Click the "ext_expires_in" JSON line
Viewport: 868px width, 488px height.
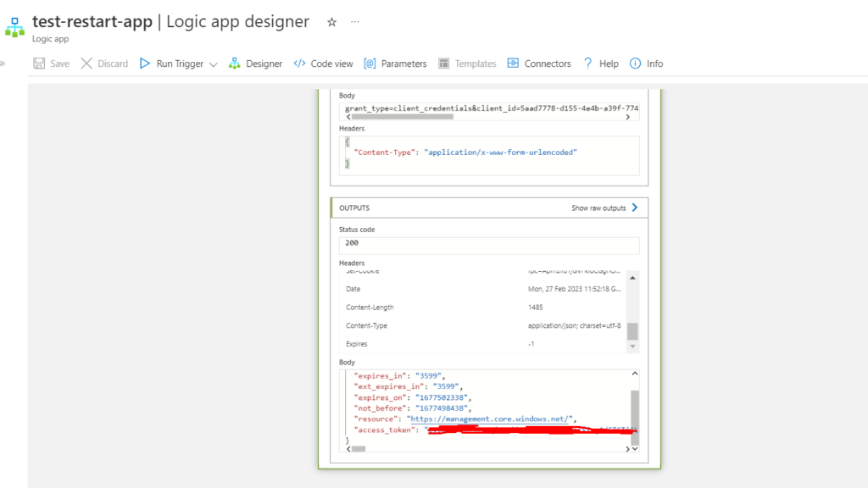point(408,386)
